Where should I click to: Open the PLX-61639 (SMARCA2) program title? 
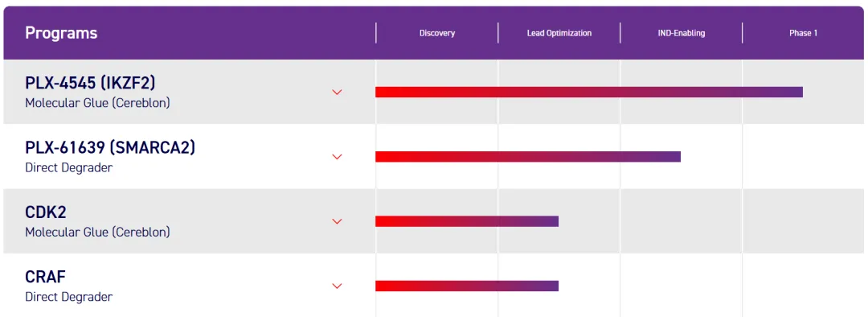(x=110, y=147)
